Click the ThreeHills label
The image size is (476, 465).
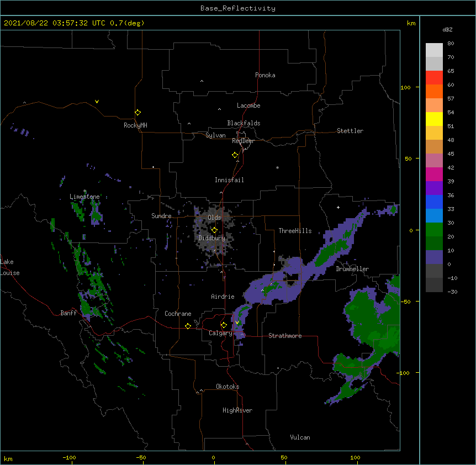tap(295, 231)
